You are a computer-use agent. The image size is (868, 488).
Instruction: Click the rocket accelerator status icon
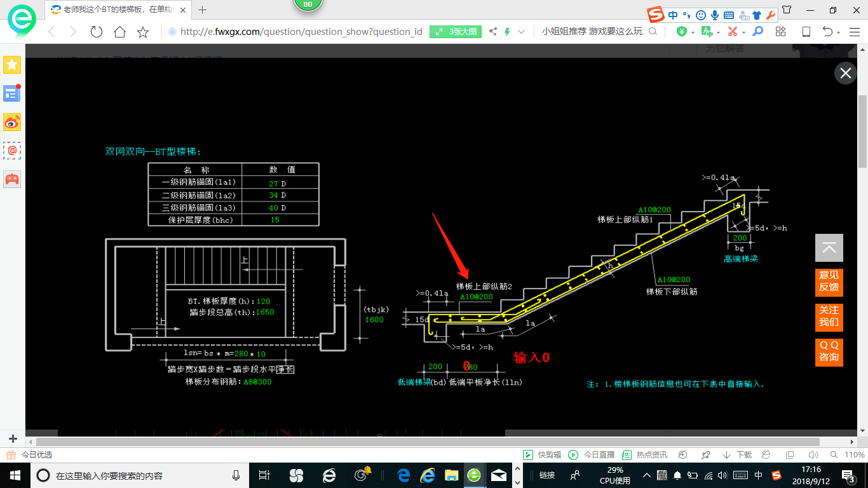(705, 455)
